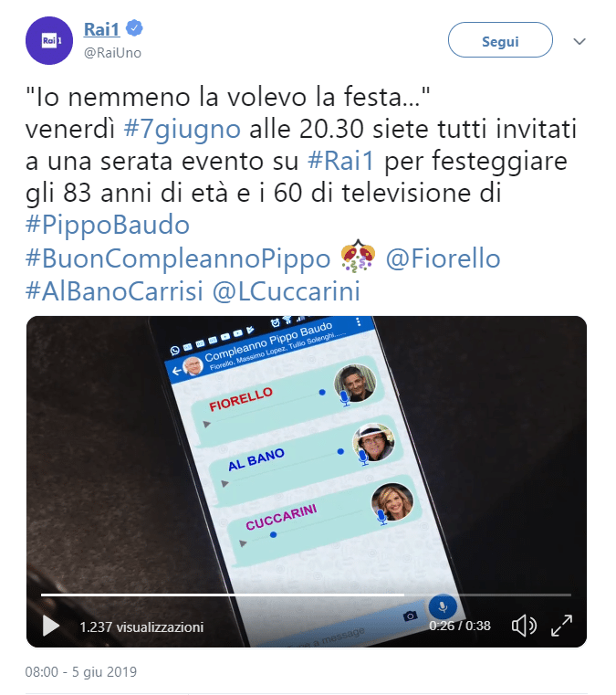Open the #Rai1 hashtag link
This screenshot has width=616, height=695.
(341, 161)
